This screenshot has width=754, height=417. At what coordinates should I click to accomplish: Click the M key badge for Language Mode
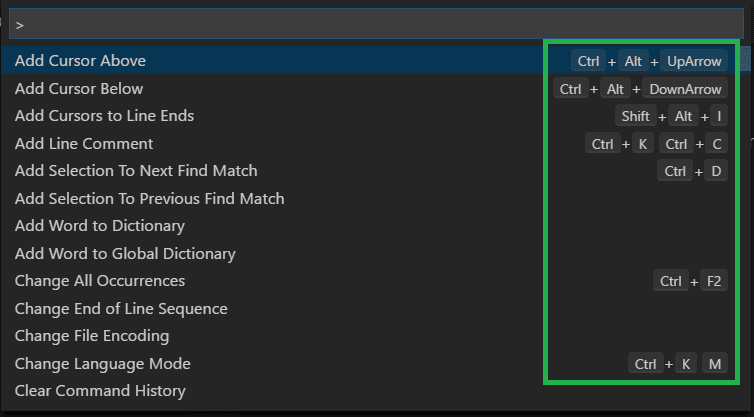point(715,364)
